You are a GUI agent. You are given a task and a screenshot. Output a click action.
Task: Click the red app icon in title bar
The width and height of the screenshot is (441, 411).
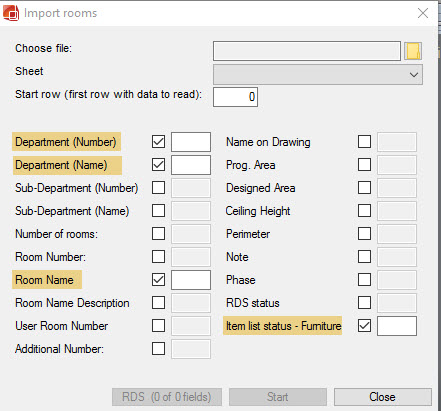click(x=11, y=13)
